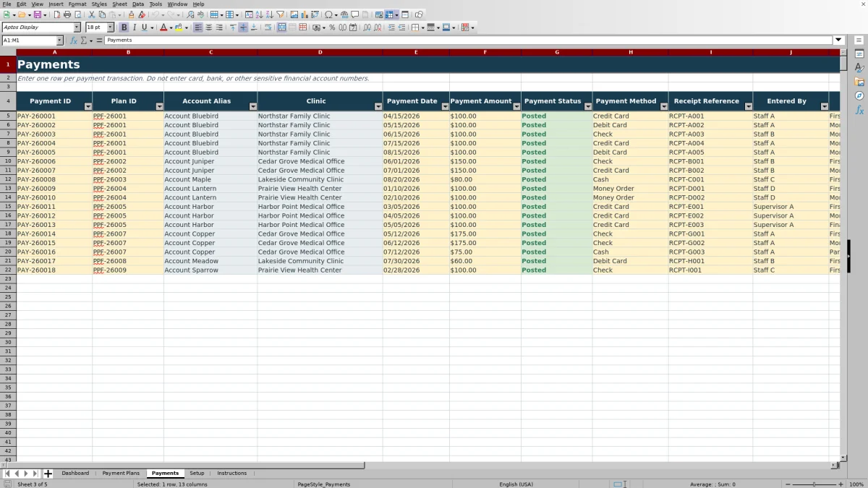Click the add new sheet plus button
The width and height of the screenshot is (868, 488).
[x=48, y=474]
